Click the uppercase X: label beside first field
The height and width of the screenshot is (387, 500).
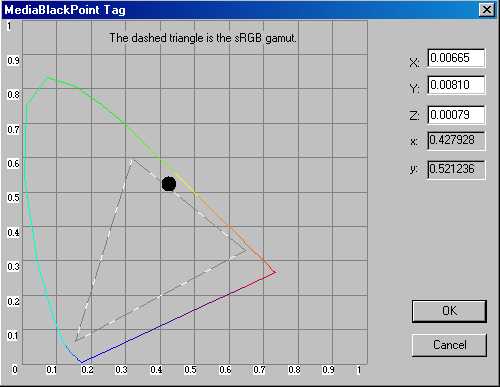click(414, 62)
